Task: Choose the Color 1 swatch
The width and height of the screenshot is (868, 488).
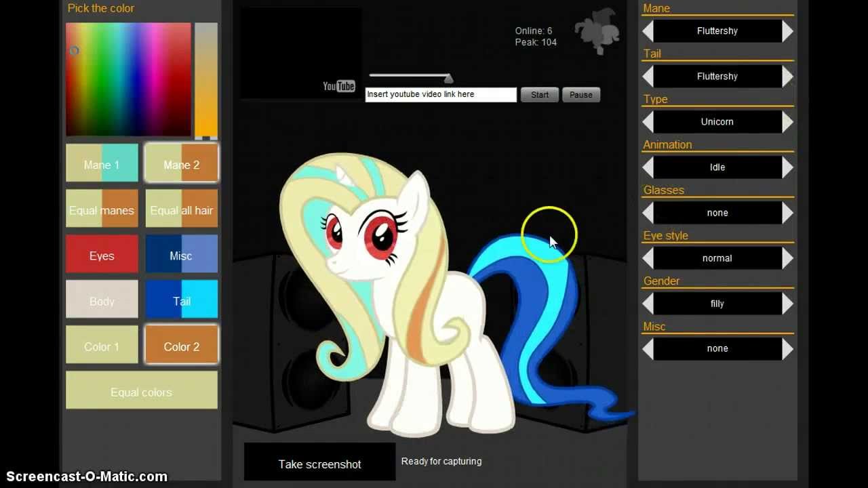Action: (x=102, y=345)
